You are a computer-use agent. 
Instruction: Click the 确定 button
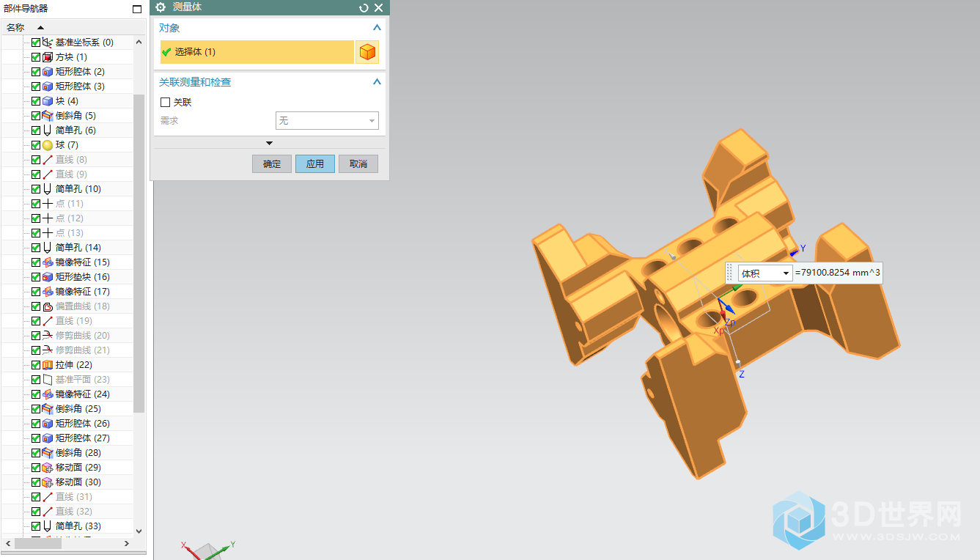[272, 163]
